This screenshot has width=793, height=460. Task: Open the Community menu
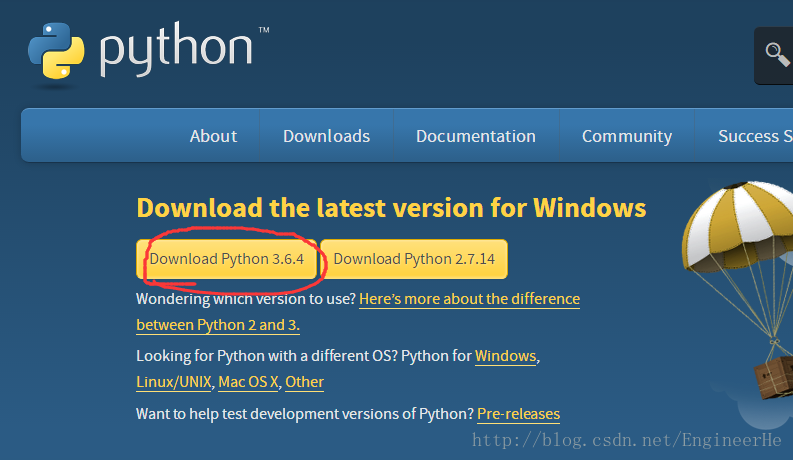(627, 135)
